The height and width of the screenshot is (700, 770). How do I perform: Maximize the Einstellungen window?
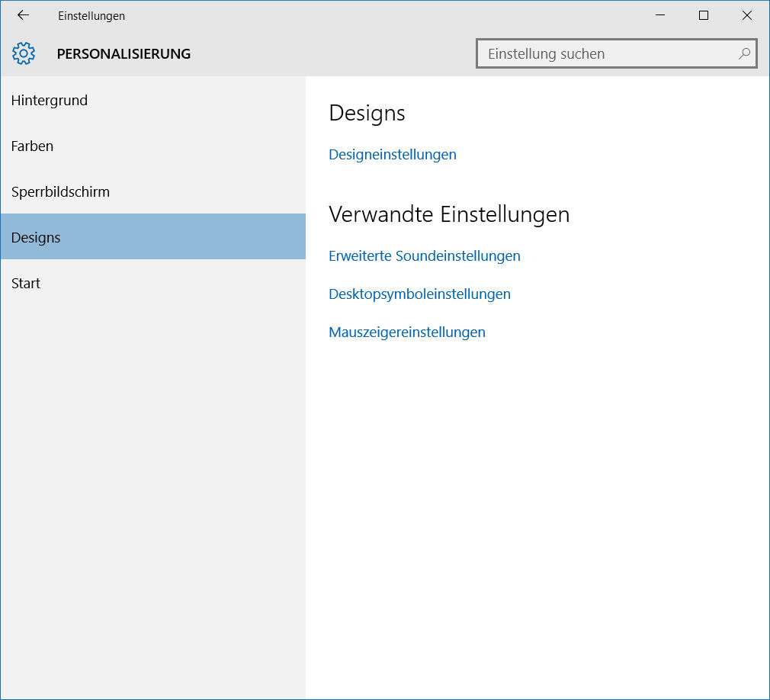(x=704, y=15)
